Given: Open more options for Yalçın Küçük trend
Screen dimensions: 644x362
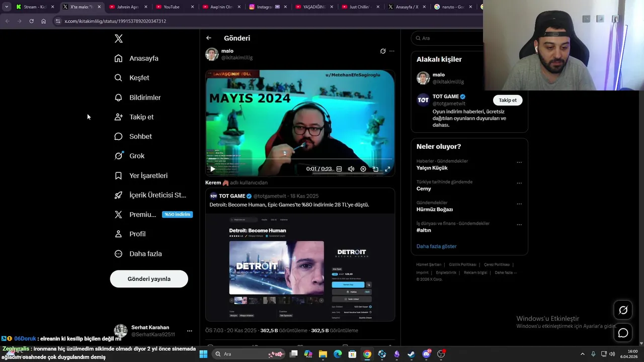Looking at the screenshot, I should tap(519, 162).
